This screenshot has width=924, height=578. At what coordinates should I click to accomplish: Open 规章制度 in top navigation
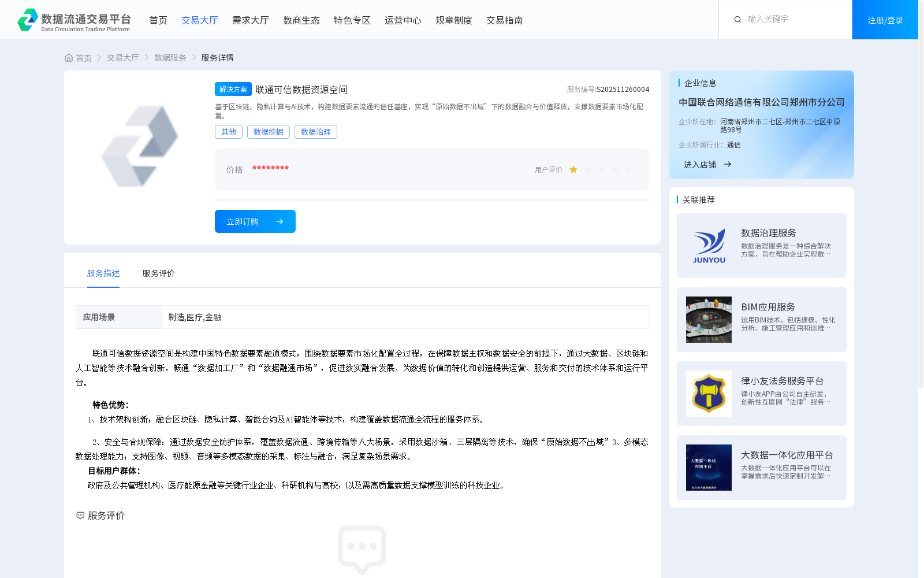454,20
